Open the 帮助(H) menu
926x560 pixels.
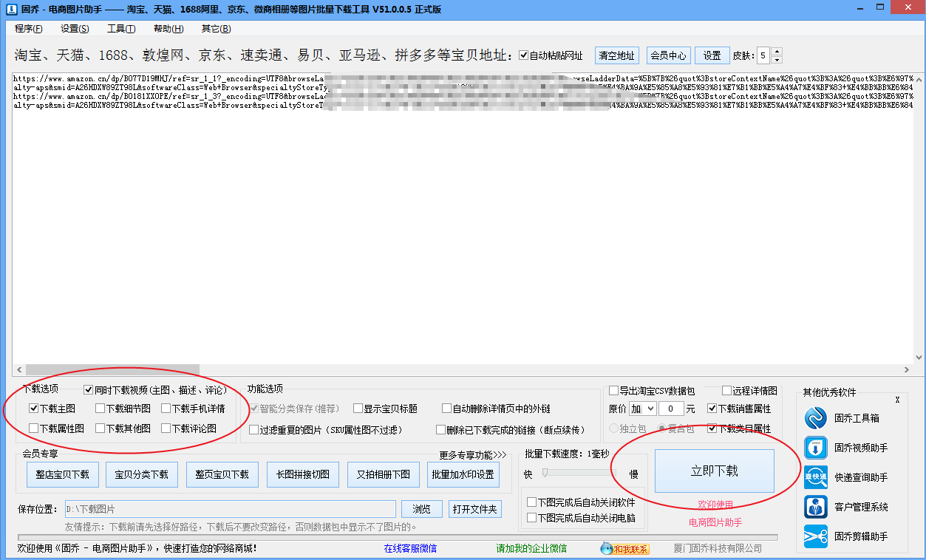(168, 29)
